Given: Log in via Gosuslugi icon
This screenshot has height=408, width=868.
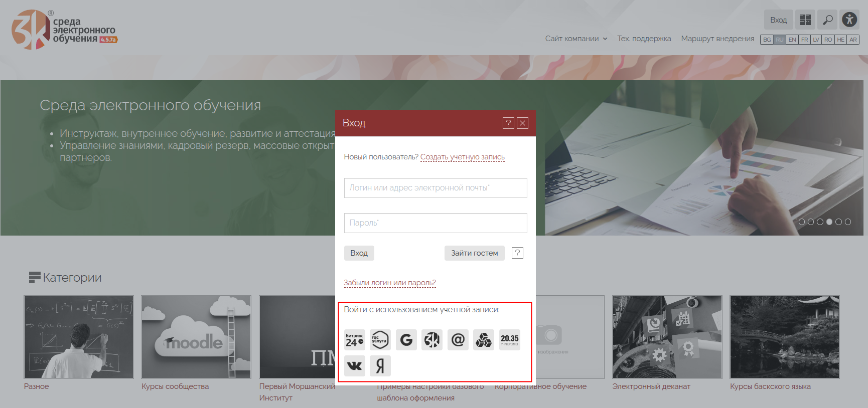Looking at the screenshot, I should coord(380,340).
